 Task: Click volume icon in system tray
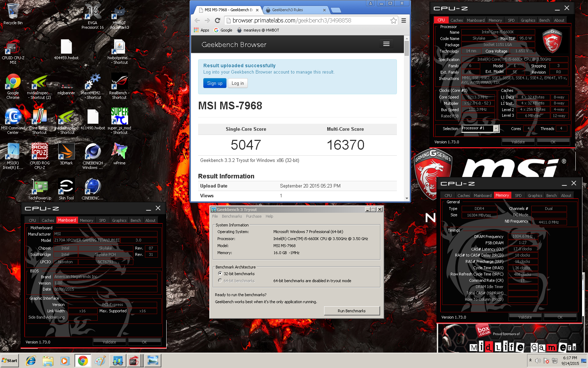click(x=538, y=360)
